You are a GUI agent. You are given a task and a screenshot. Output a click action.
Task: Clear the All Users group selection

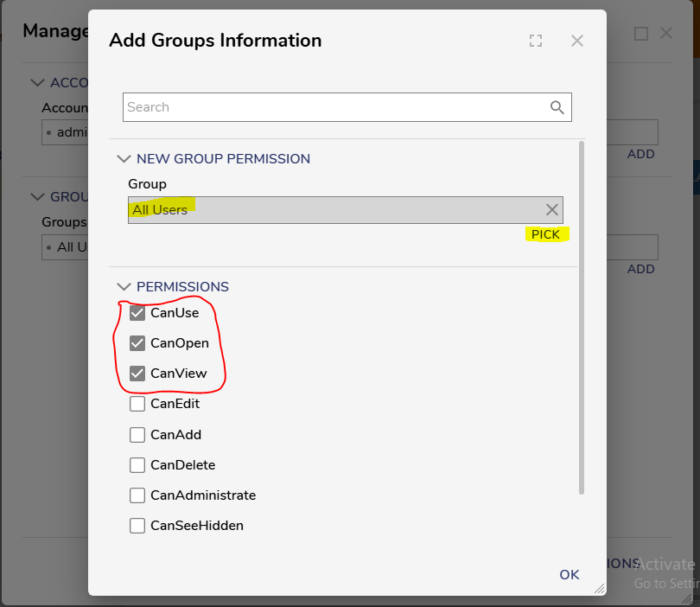pyautogui.click(x=552, y=210)
